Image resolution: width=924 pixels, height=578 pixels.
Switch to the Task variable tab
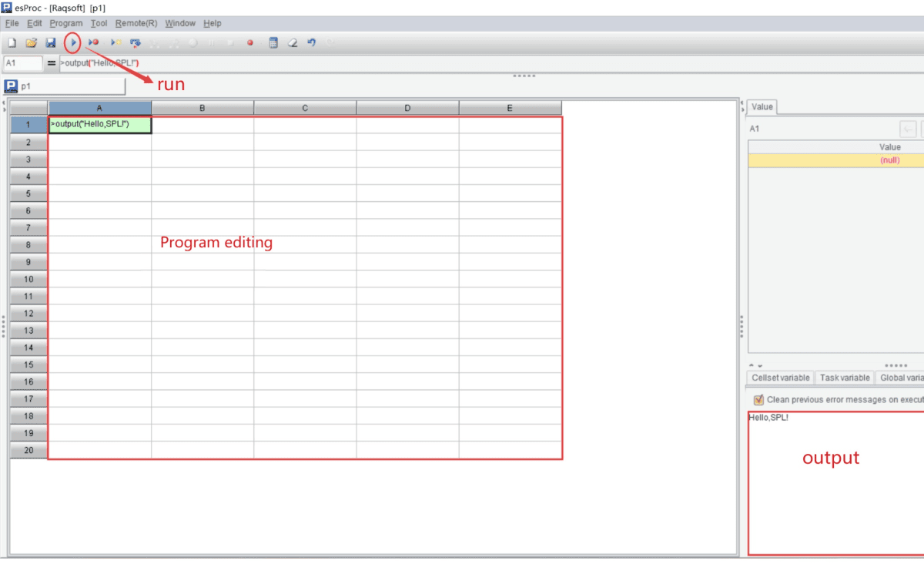(x=845, y=378)
